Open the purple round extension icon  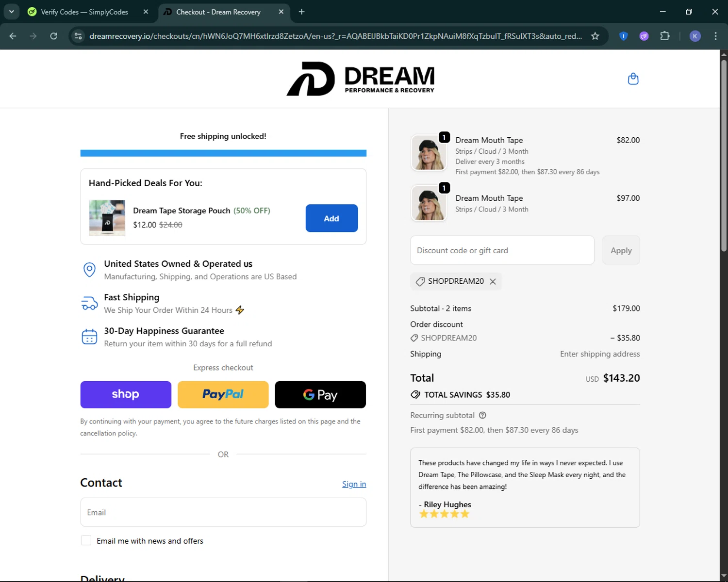pos(644,36)
